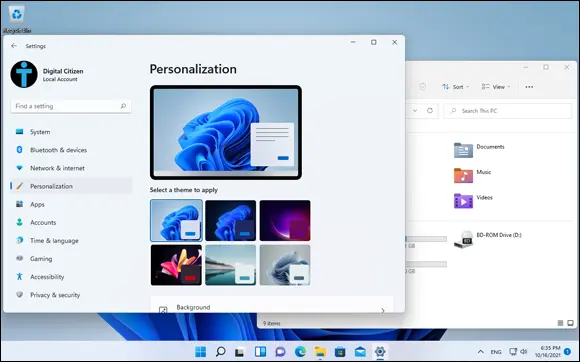The image size is (580, 362).
Task: Apply the purple Glow theme
Action: click(285, 220)
